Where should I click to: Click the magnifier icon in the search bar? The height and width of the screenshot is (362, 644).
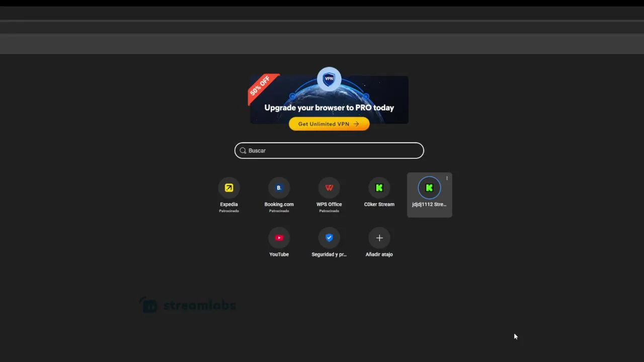coord(243,150)
